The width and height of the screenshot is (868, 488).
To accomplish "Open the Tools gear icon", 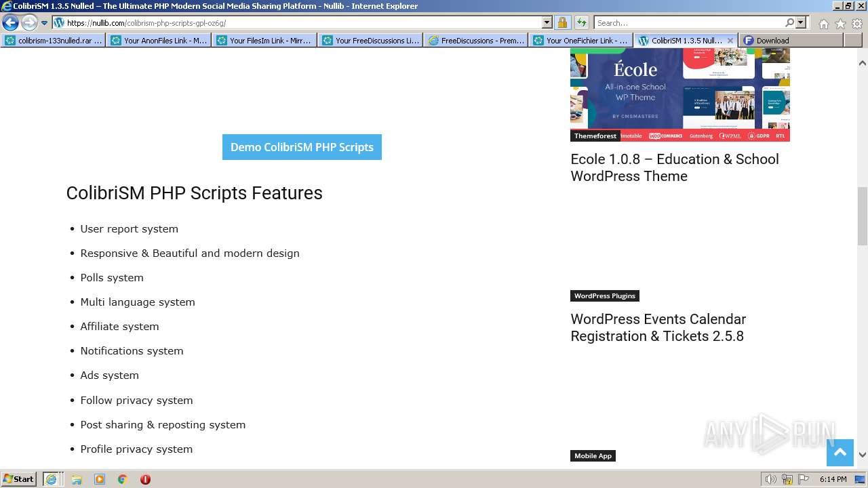I will coord(857,23).
